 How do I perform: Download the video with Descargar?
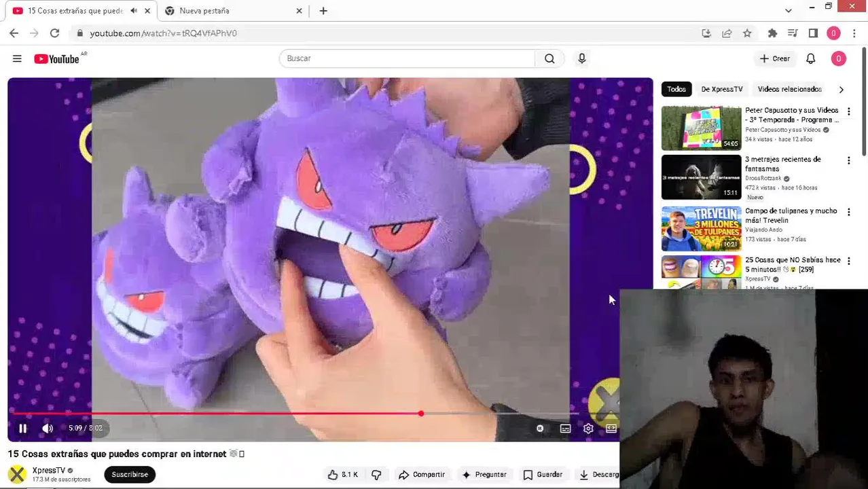click(598, 475)
